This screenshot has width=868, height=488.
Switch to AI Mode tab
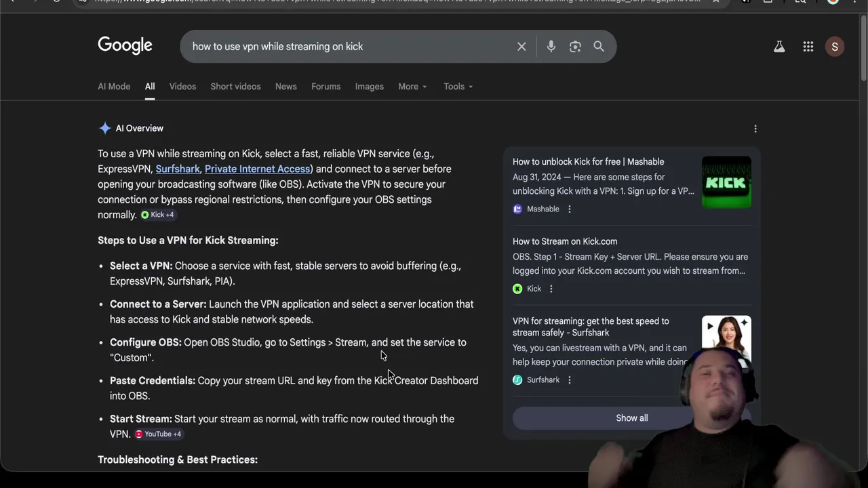[x=114, y=87]
